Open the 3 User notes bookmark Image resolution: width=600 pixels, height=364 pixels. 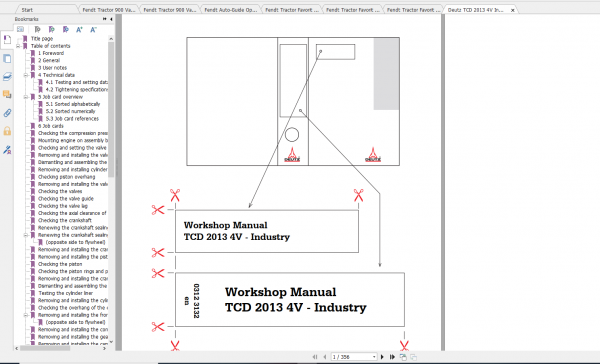(52, 68)
